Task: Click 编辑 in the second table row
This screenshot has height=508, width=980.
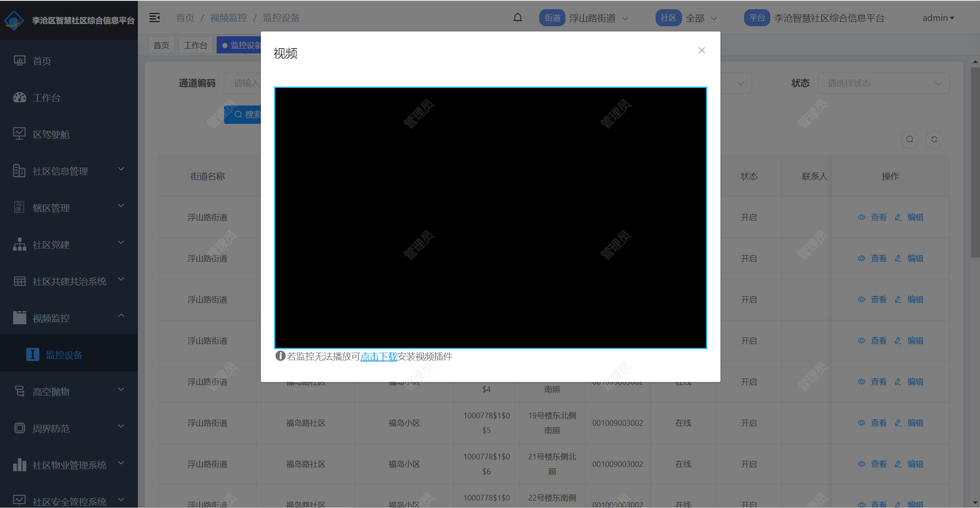Action: [909, 259]
